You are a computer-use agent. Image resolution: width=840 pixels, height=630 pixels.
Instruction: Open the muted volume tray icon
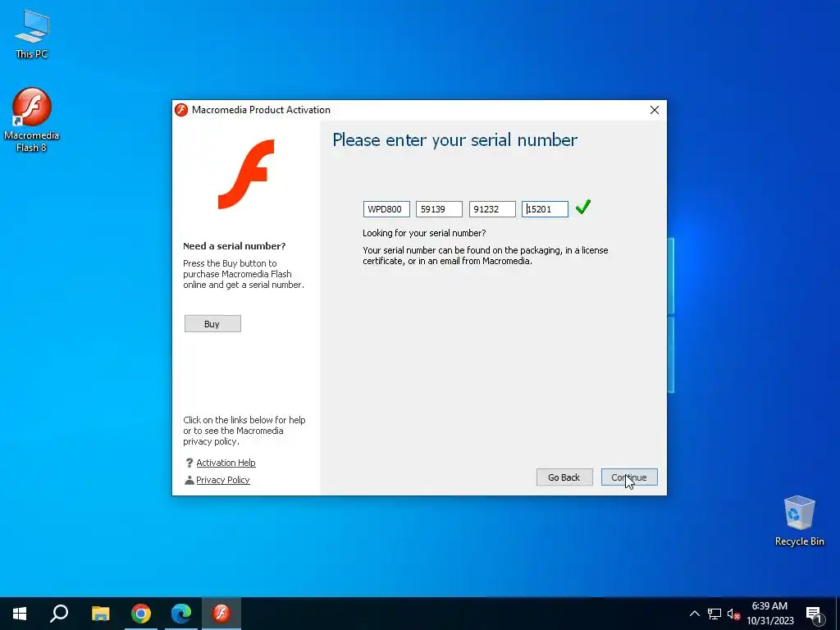[733, 614]
